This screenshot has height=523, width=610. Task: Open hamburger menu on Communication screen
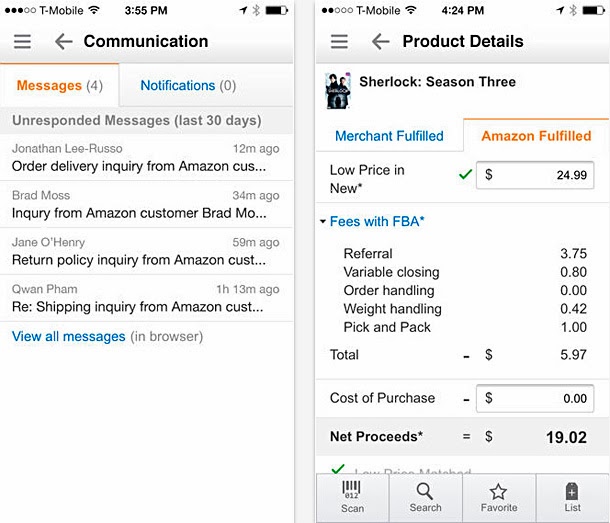[x=23, y=42]
